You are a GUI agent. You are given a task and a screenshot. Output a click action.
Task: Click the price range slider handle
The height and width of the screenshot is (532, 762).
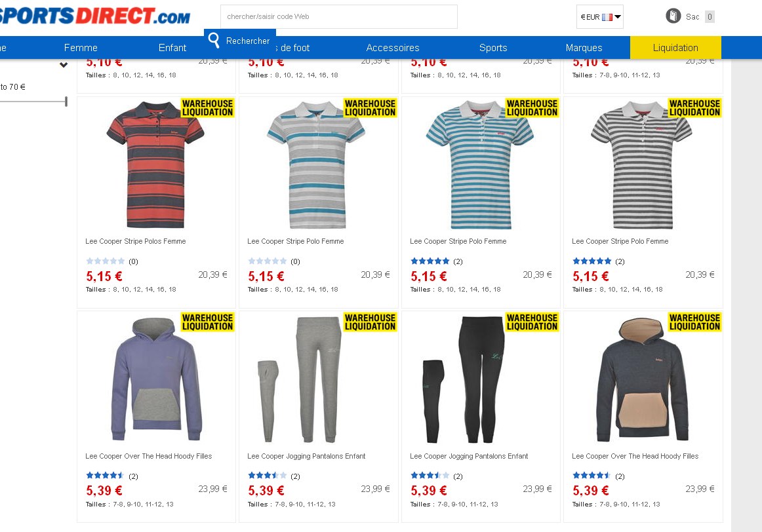point(66,102)
